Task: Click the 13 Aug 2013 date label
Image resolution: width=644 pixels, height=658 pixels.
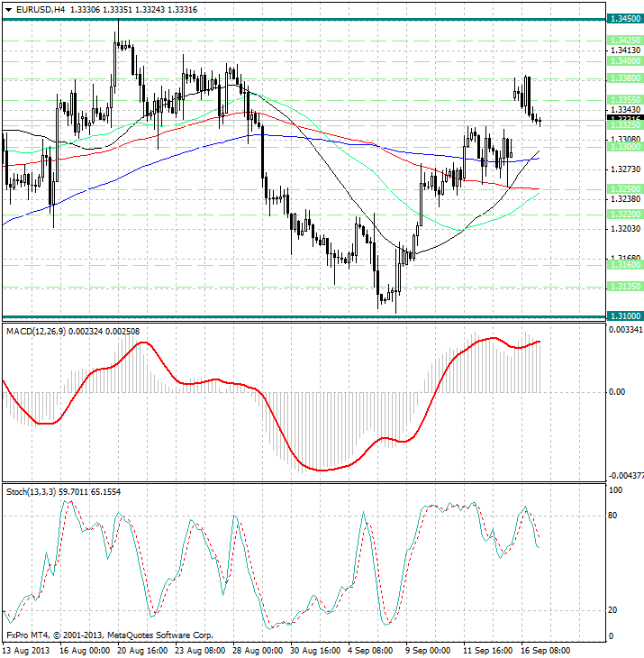Action: (x=25, y=651)
